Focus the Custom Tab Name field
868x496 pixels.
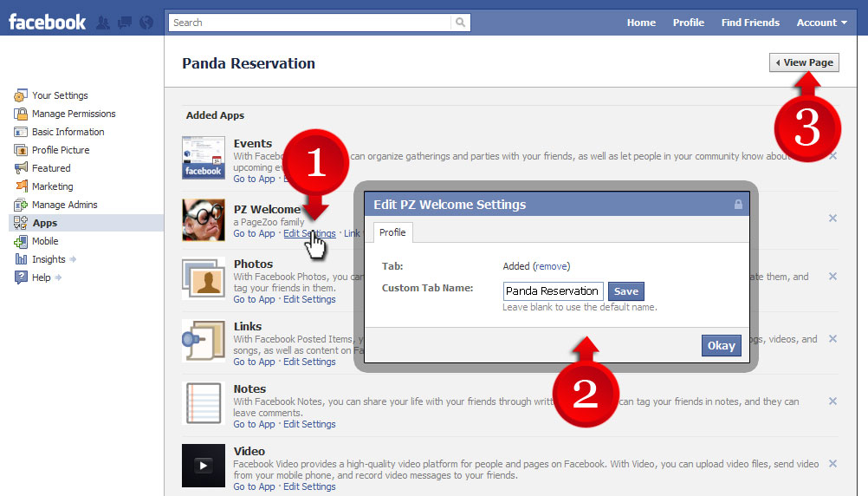[x=554, y=291]
